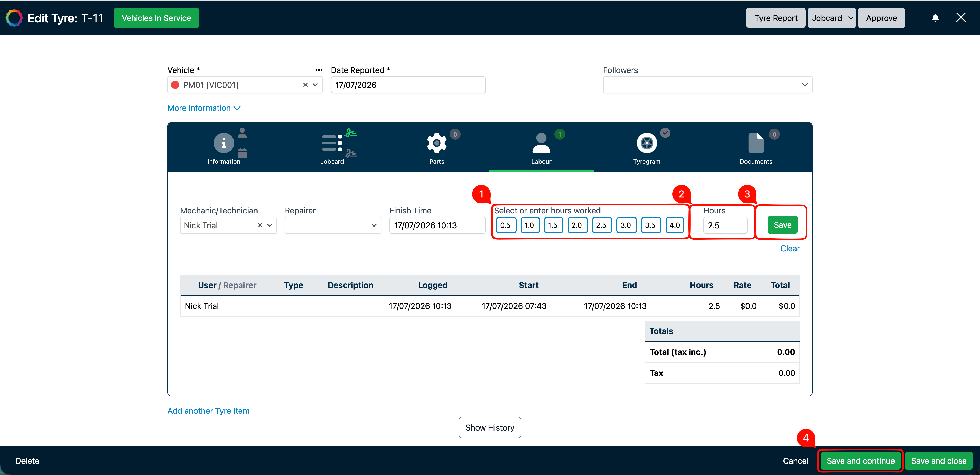
Task: Click the Logged value 17/07/2026 10:13
Action: coord(420,306)
